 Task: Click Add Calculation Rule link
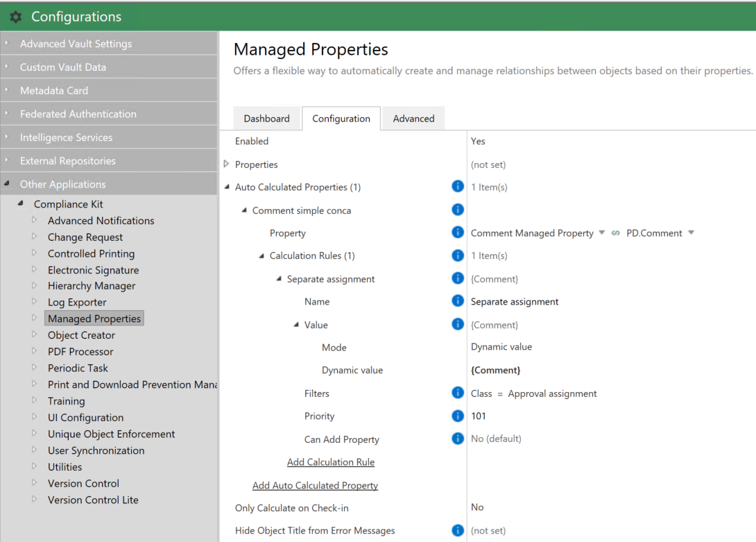[x=331, y=462]
